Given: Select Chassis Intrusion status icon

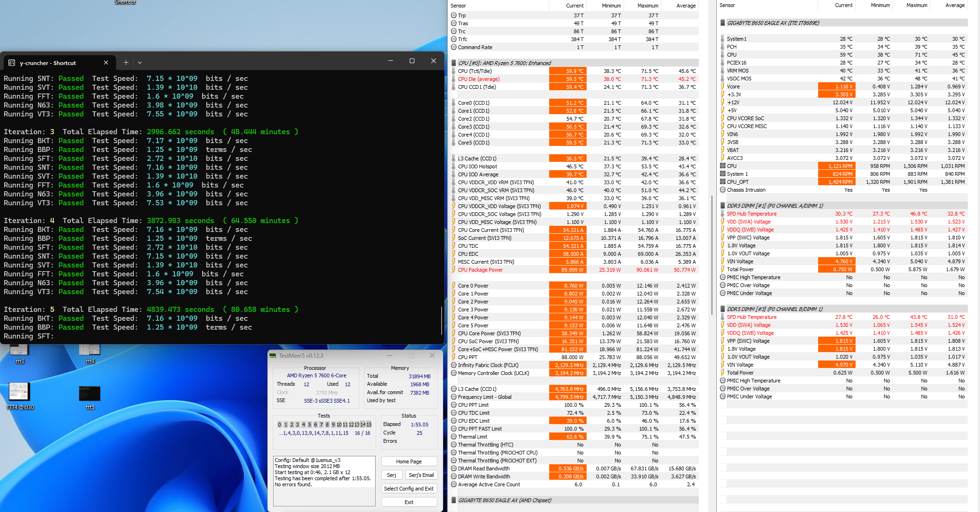Looking at the screenshot, I should [x=723, y=190].
